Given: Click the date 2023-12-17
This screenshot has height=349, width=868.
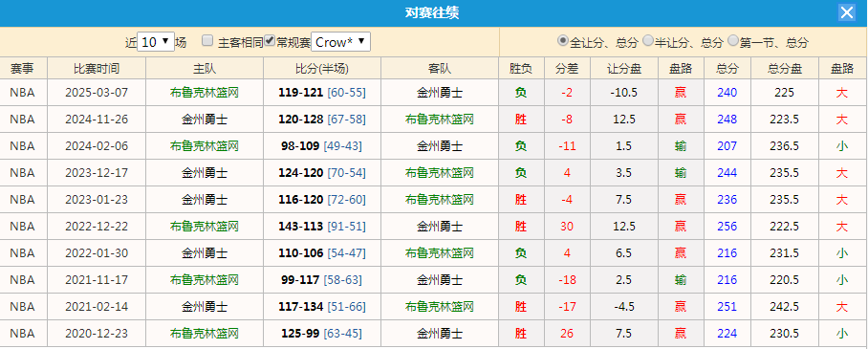Looking at the screenshot, I should coord(97,173).
